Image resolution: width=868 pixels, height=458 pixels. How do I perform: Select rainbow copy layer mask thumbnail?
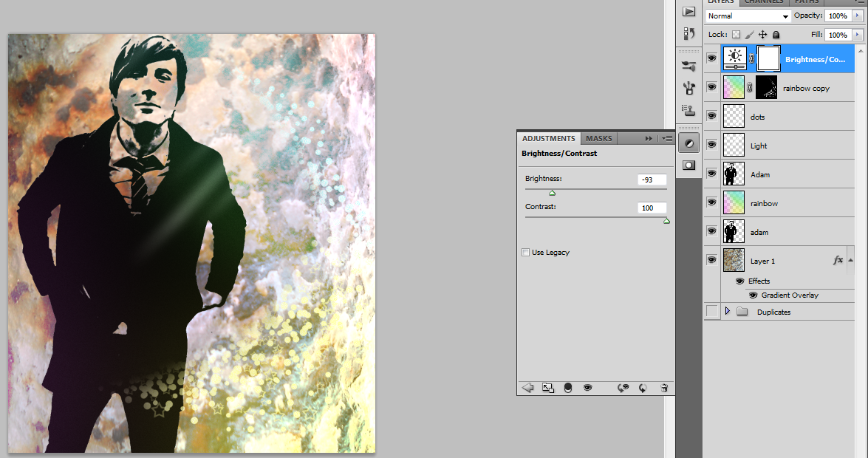pos(766,87)
